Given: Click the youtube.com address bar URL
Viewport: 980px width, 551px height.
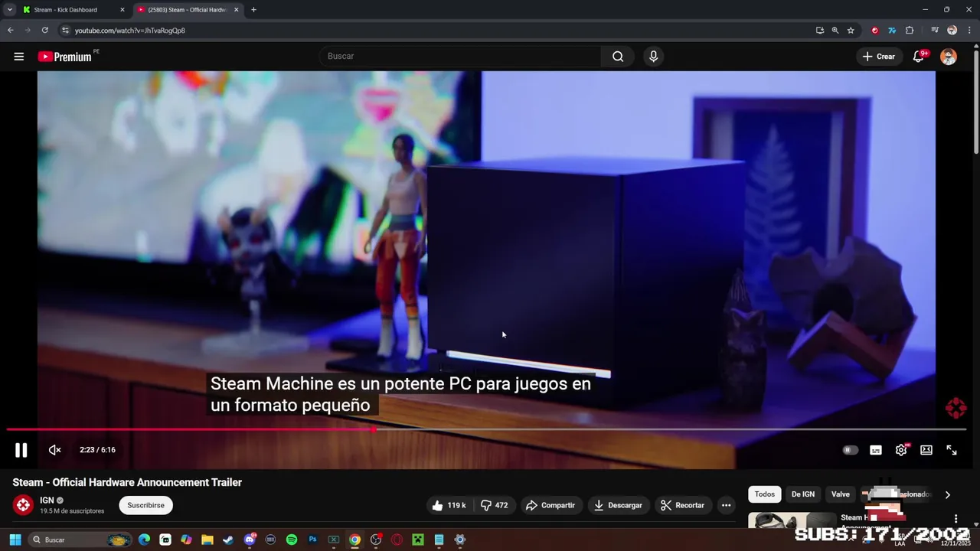Looking at the screenshot, I should (129, 31).
